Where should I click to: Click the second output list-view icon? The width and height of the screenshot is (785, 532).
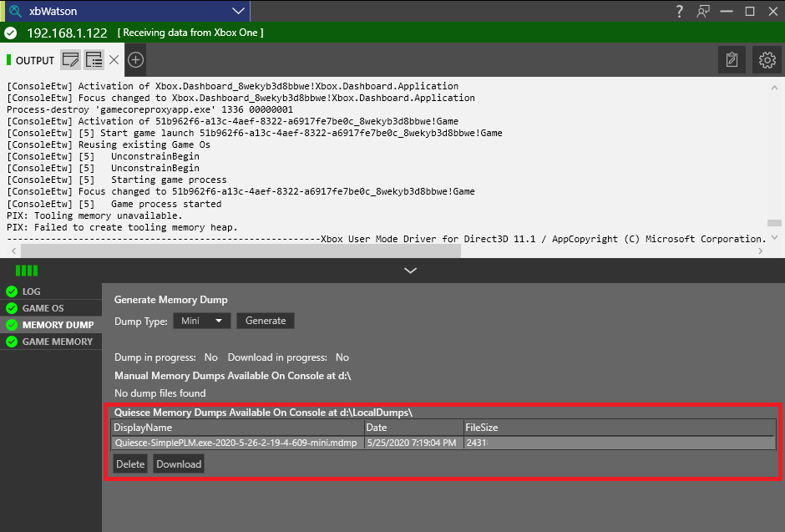click(x=94, y=60)
